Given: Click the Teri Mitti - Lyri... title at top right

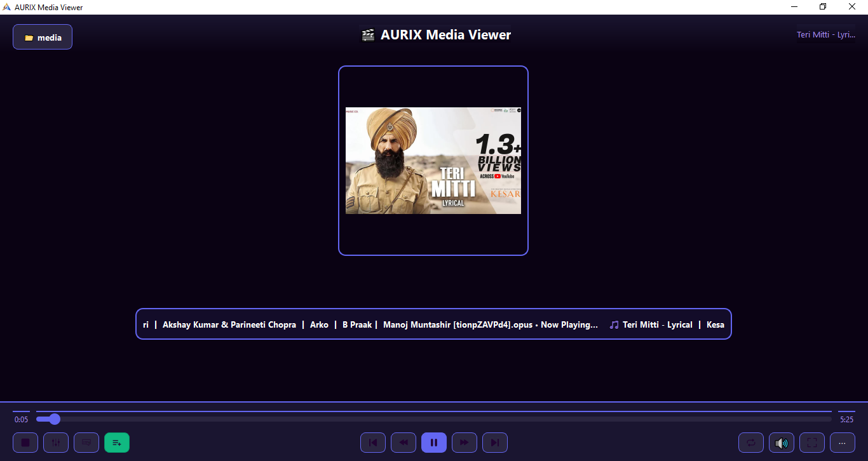Looking at the screenshot, I should coord(826,34).
